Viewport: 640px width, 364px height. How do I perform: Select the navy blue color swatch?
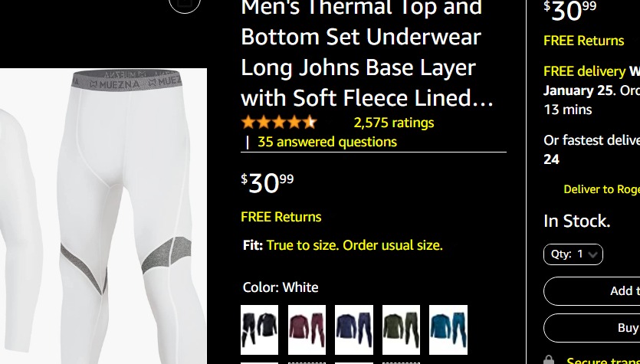click(354, 330)
